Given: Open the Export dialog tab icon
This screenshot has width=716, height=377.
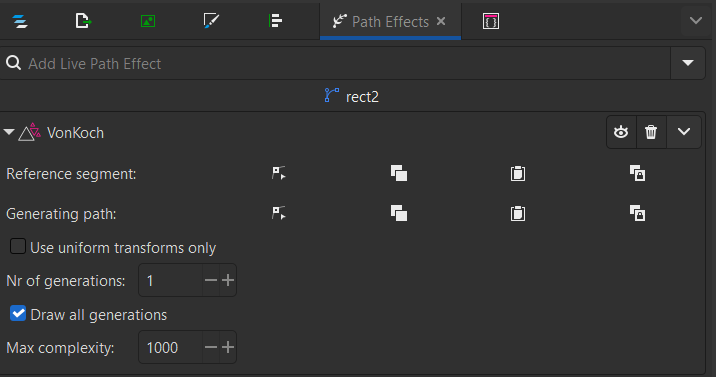Looking at the screenshot, I should click(x=83, y=21).
